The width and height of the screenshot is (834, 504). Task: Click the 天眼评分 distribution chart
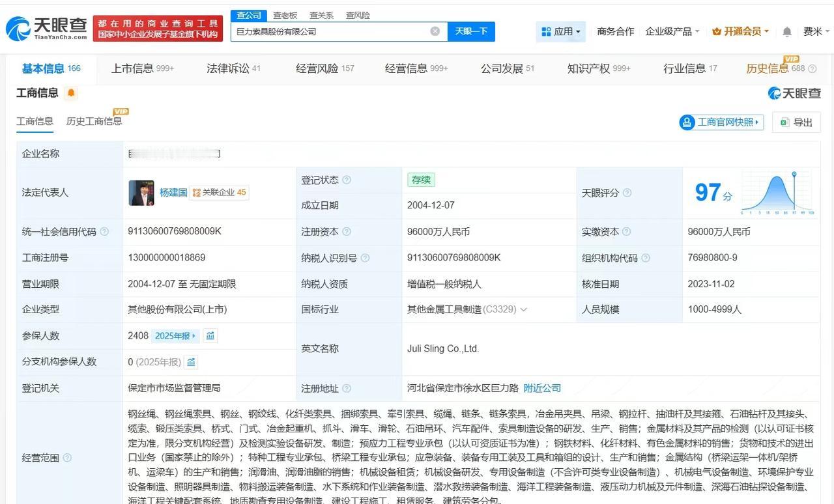click(779, 193)
